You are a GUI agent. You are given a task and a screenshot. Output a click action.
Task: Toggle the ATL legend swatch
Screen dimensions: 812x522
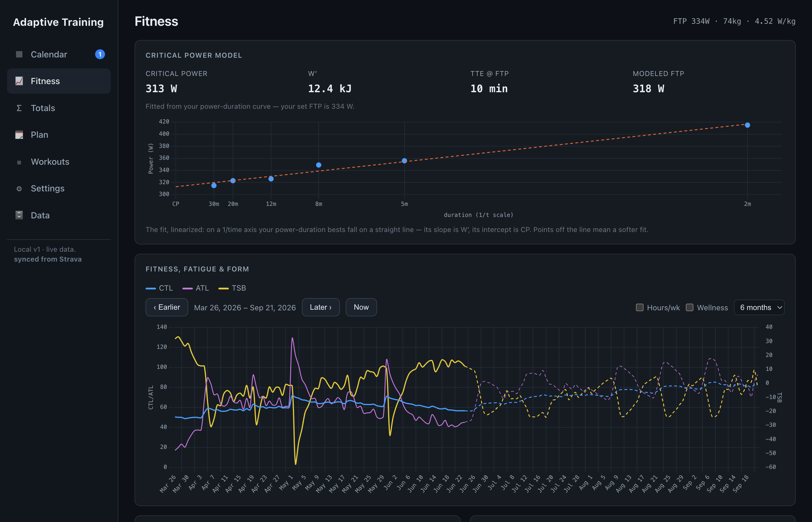[187, 289]
